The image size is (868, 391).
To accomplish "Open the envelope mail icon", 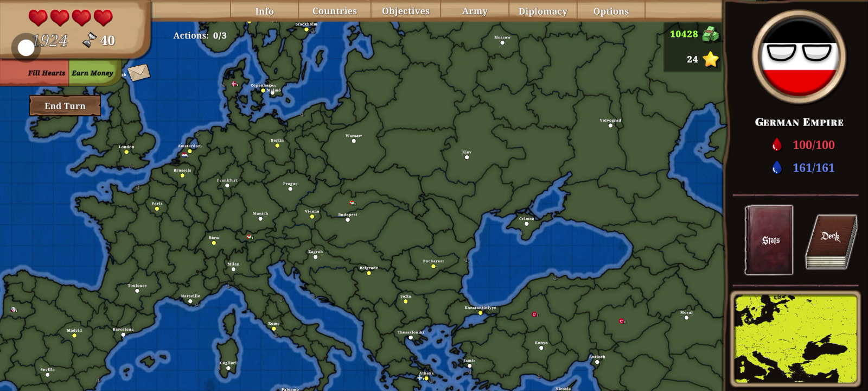I will 138,72.
